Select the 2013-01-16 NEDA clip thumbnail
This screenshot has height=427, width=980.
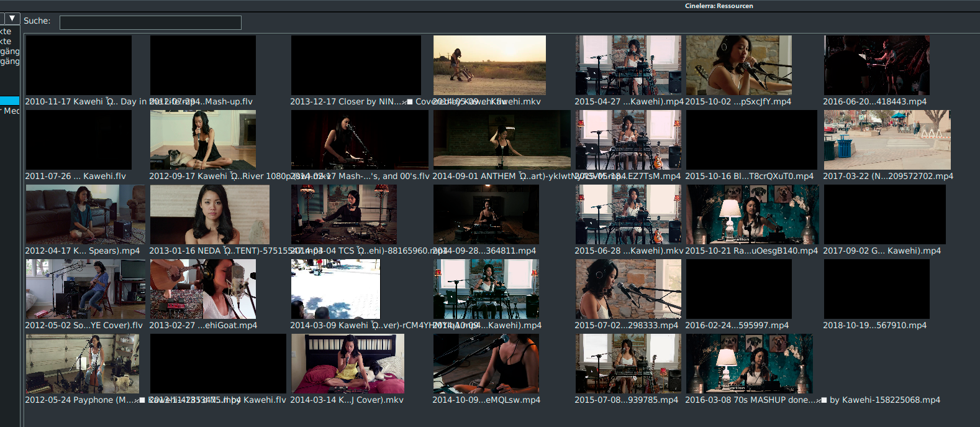pos(209,214)
